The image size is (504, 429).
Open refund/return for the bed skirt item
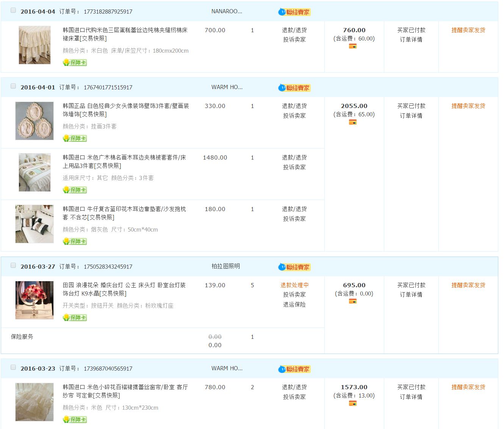click(x=294, y=30)
